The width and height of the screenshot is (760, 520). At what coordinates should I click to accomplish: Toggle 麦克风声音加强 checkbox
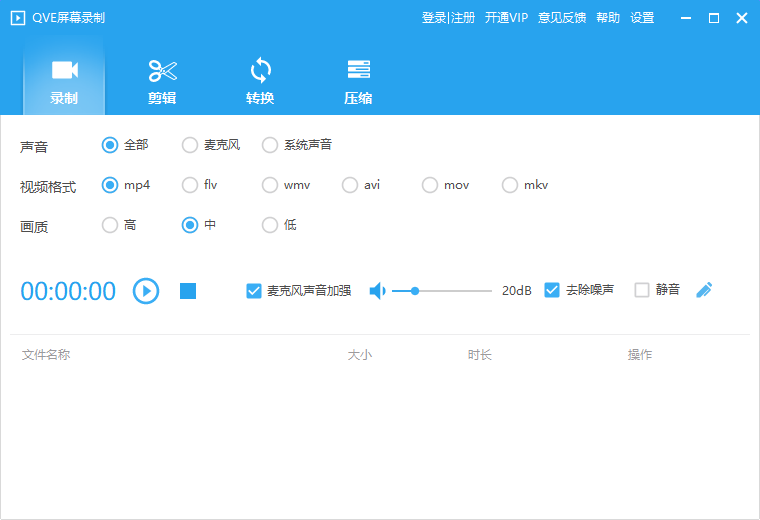pos(253,291)
